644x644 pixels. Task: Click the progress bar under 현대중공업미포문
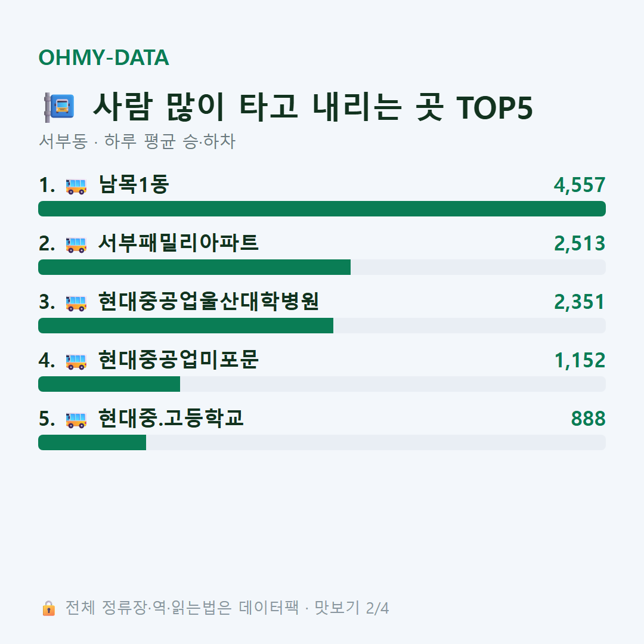tap(322, 384)
